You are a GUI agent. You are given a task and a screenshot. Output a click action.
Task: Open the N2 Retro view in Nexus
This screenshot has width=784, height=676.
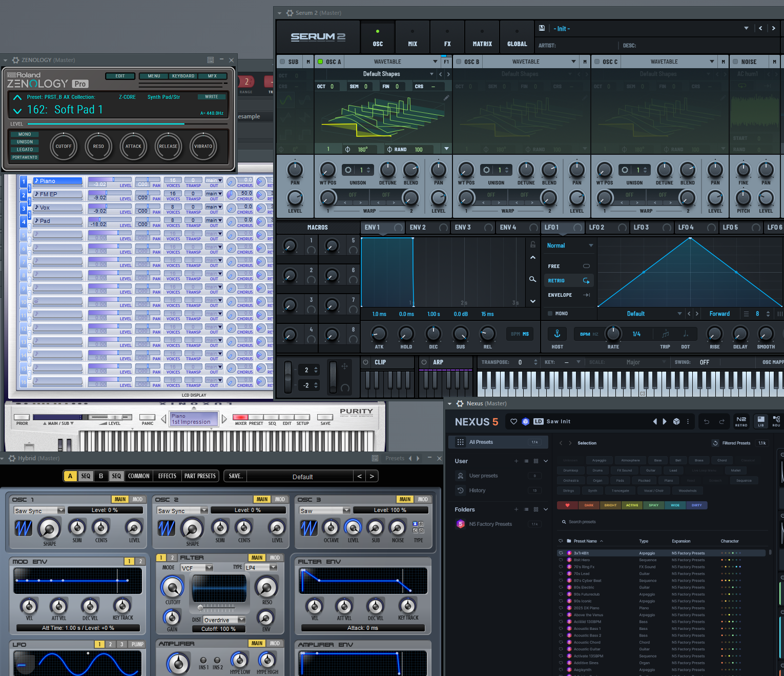click(x=741, y=421)
